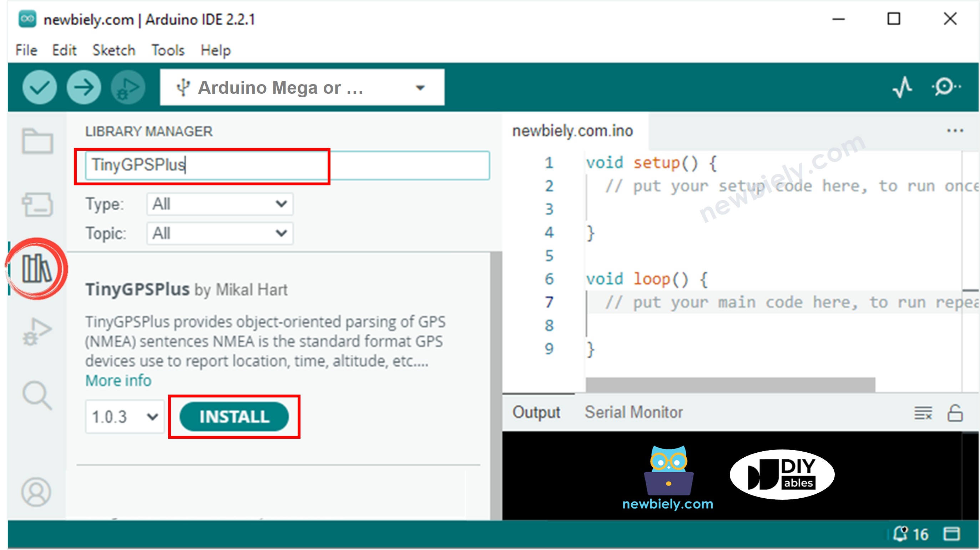
Task: Open the Type filter dropdown
Action: click(x=219, y=204)
